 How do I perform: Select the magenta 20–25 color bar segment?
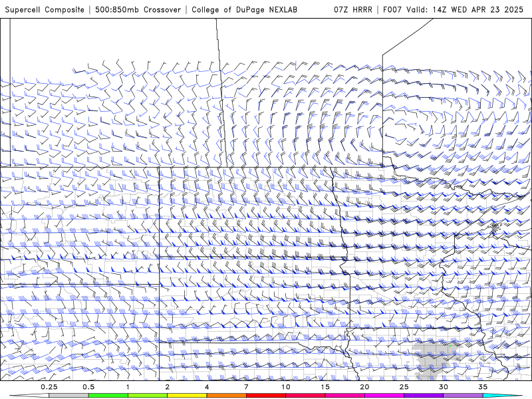point(384,396)
